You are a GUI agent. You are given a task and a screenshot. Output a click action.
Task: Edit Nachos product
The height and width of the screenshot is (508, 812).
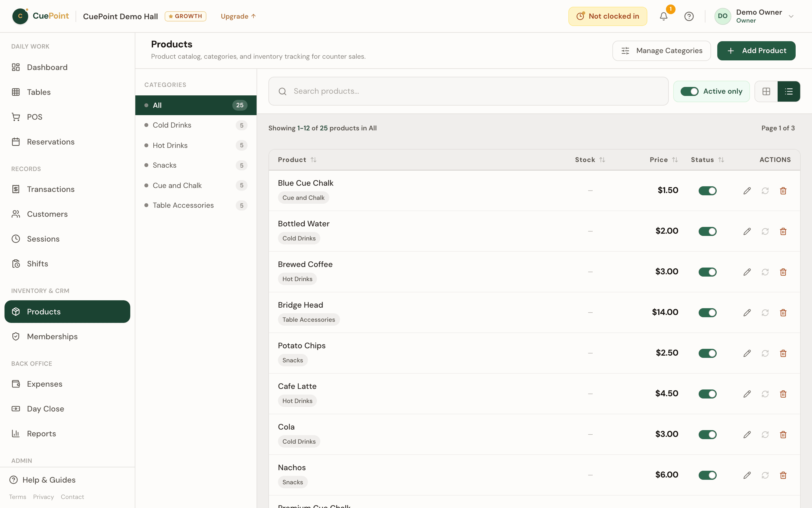point(747,476)
